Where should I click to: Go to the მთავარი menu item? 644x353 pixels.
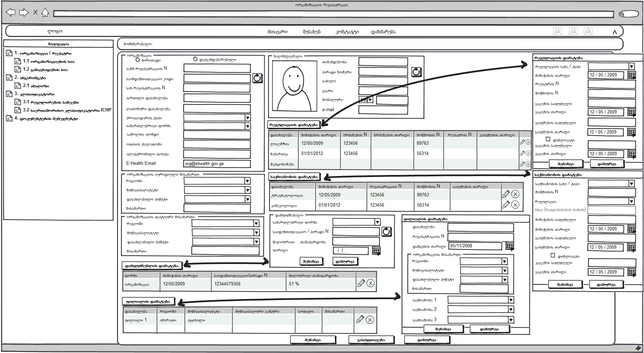coord(277,32)
